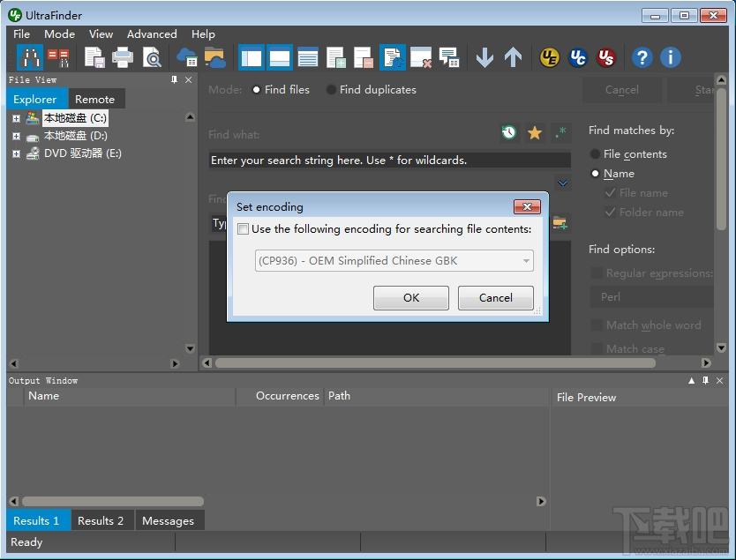Click the search panel horizontal scrollbar
736x560 pixels.
(x=435, y=363)
